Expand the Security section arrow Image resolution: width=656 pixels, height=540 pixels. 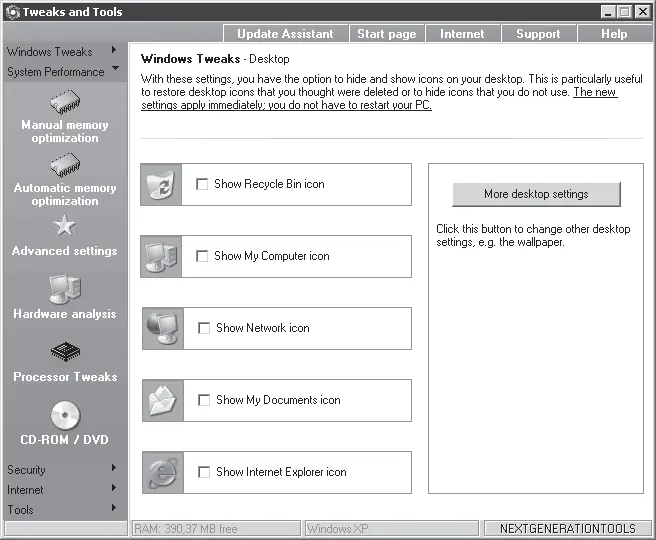(x=114, y=468)
